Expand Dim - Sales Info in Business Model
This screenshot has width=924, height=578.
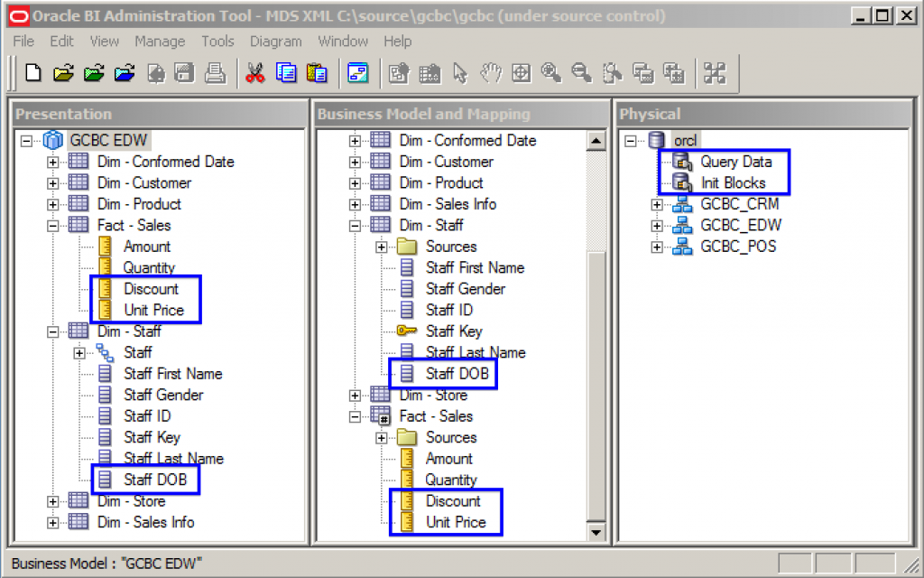(355, 205)
